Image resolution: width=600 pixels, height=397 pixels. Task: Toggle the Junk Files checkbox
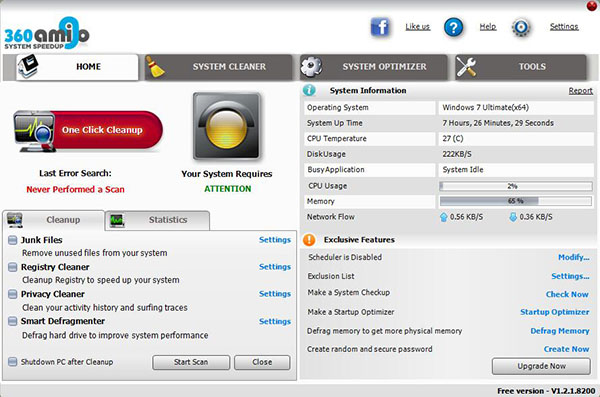[13, 240]
